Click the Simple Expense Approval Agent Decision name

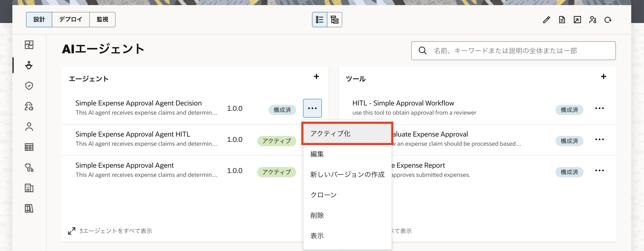(x=139, y=103)
